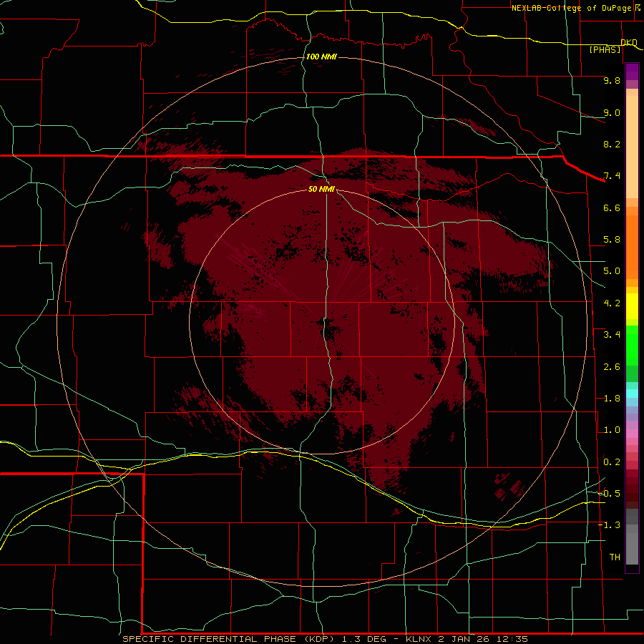
Task: Click the -1.3 value on the legend
Action: coord(609,525)
